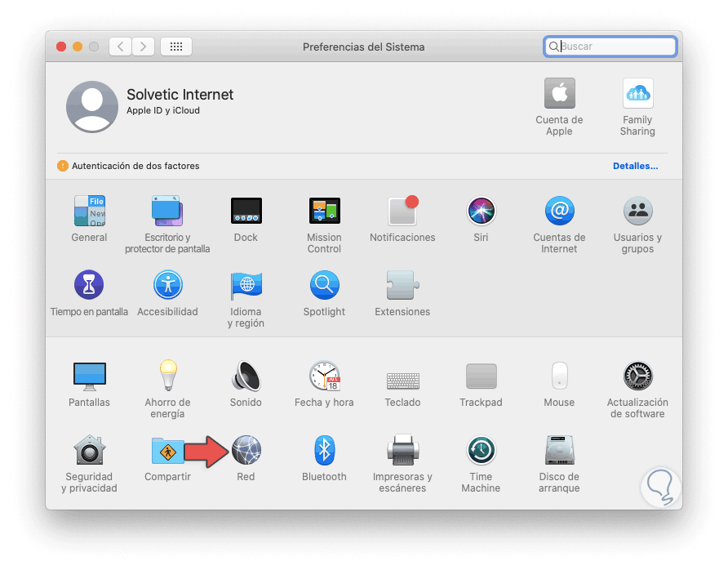728x570 pixels.
Task: Open Family Sharing pane
Action: coord(638,93)
